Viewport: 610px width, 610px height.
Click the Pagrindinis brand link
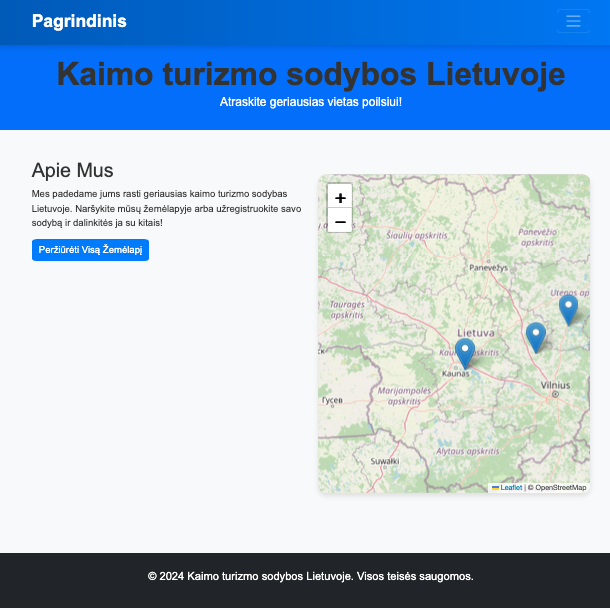[x=79, y=21]
